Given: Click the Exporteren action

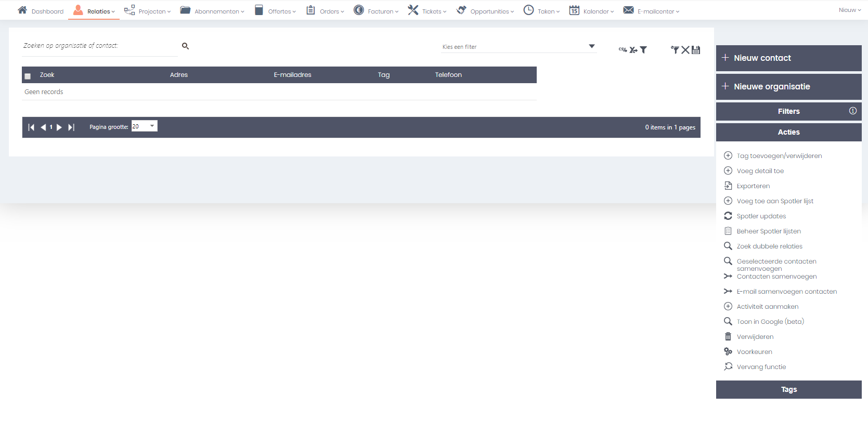Looking at the screenshot, I should 753,186.
